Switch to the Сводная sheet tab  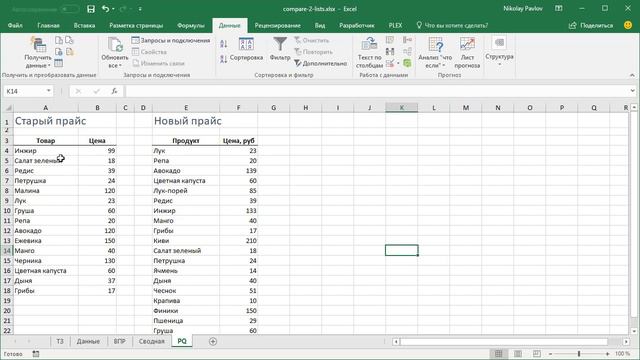(151, 341)
